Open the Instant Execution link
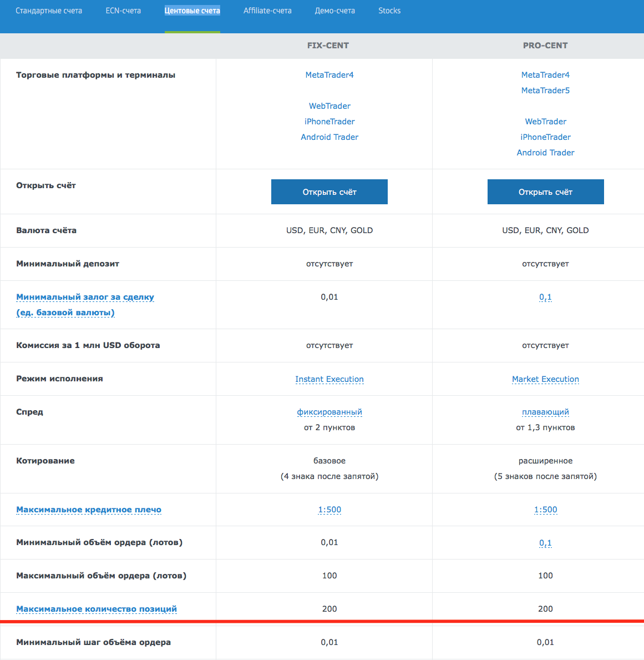This screenshot has width=644, height=660. [329, 379]
